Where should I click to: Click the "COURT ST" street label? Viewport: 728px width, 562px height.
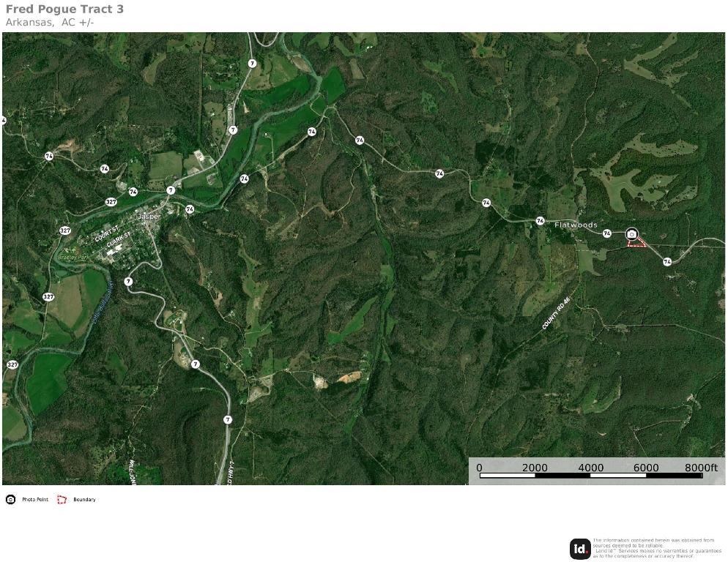point(107,234)
